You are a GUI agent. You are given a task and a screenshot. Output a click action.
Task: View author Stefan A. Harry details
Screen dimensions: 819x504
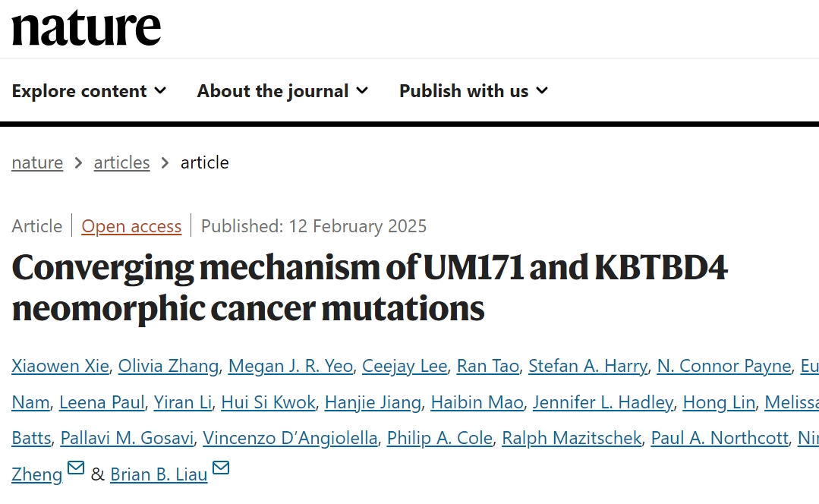tap(587, 366)
